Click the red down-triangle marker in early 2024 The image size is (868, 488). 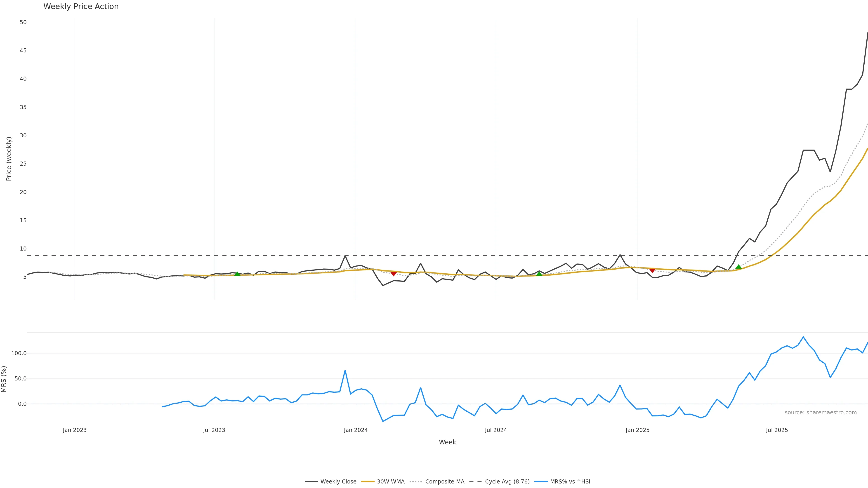pos(394,274)
